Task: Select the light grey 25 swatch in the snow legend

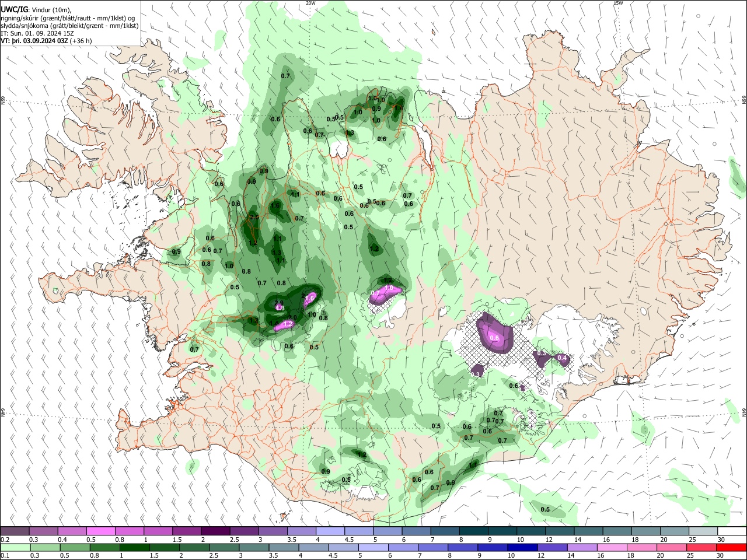Action: 703,531
